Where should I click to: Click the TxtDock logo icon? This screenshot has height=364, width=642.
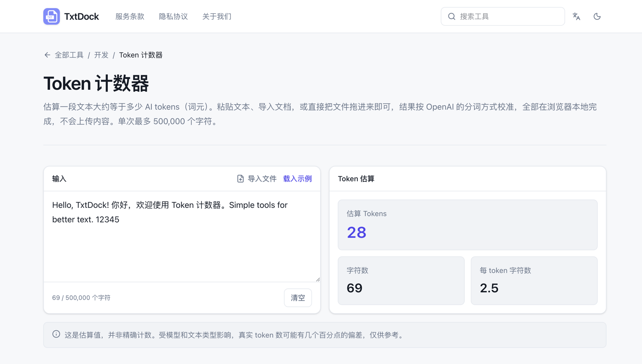[x=51, y=16]
